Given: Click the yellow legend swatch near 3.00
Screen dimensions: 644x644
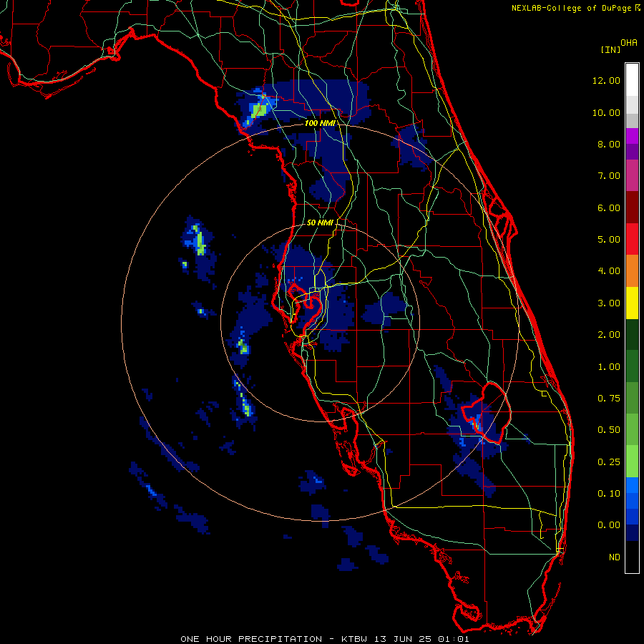Looking at the screenshot, I should click(x=632, y=303).
